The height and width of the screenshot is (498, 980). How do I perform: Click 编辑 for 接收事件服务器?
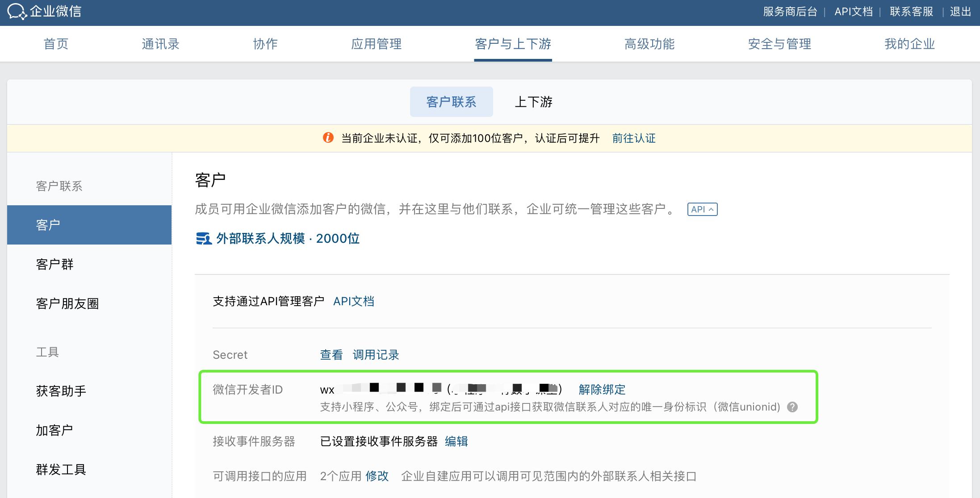(x=456, y=441)
